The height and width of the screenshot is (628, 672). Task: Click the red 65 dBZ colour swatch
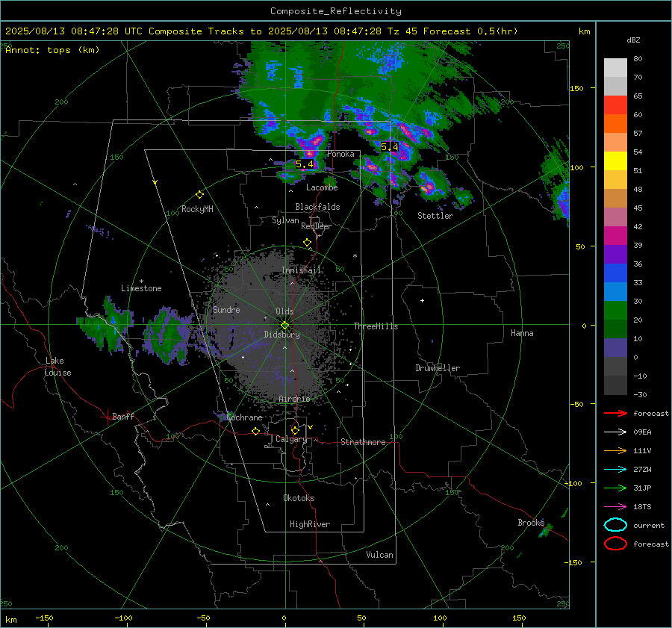[615, 105]
